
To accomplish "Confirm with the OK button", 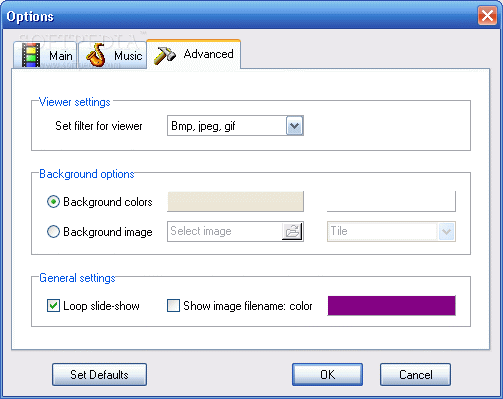I will click(327, 375).
